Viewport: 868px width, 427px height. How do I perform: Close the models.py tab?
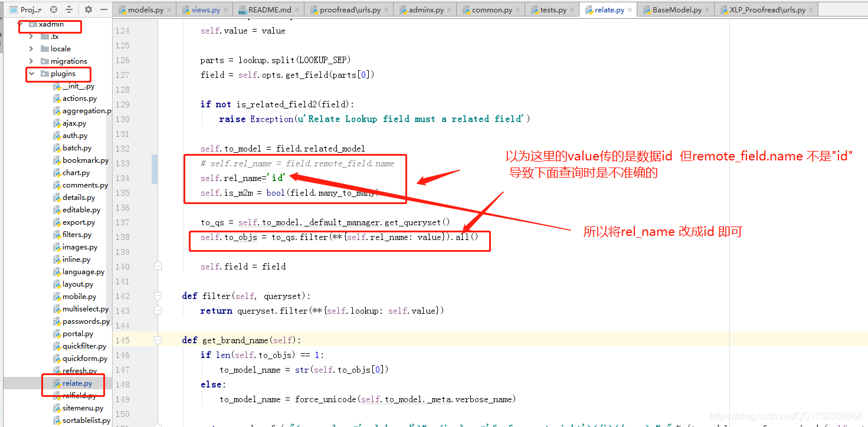pos(169,10)
